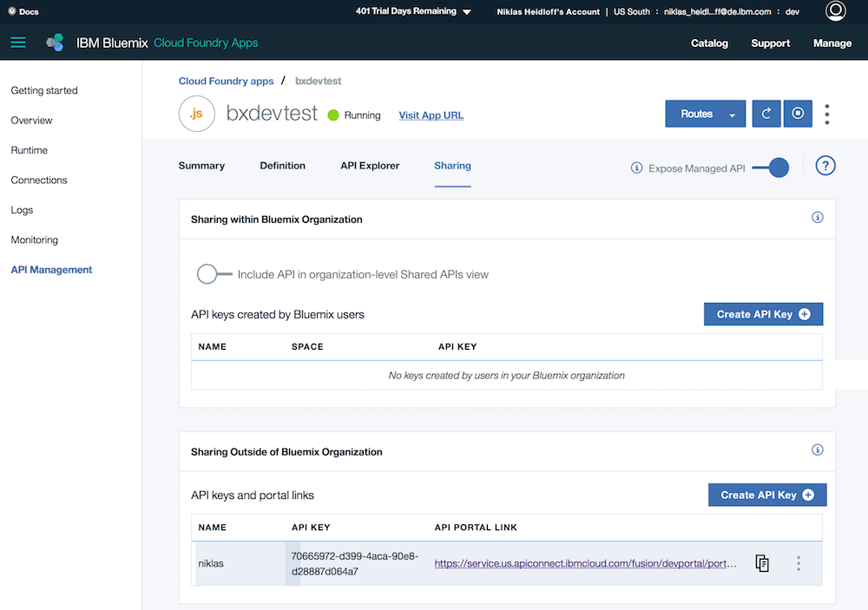Select the Sharing tab
Image resolution: width=868 pixels, height=610 pixels.
452,166
